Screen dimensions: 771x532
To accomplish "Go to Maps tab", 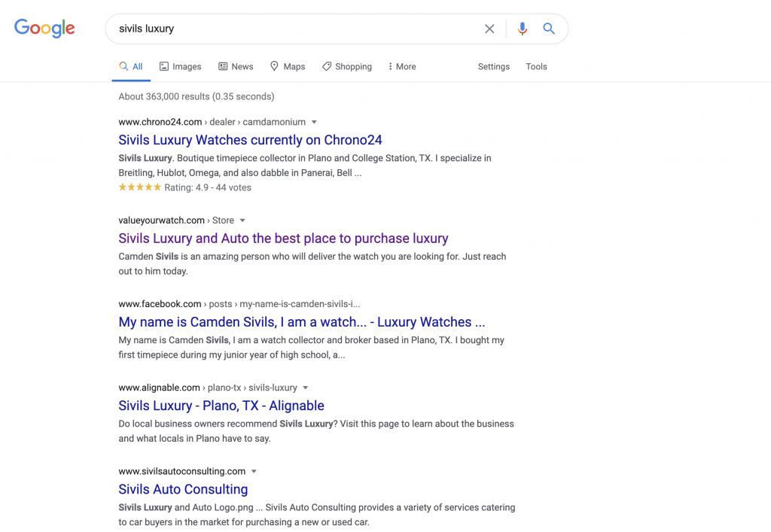I will tap(288, 67).
